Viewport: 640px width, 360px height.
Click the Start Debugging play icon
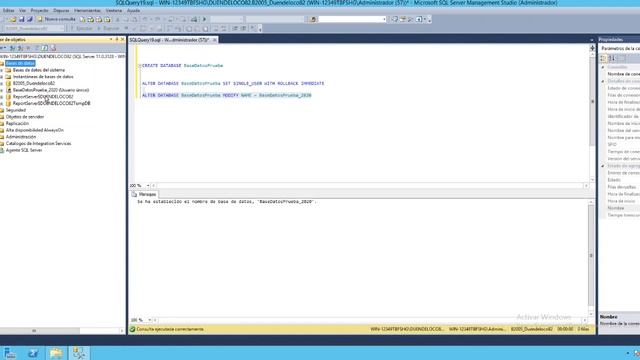[x=204, y=19]
